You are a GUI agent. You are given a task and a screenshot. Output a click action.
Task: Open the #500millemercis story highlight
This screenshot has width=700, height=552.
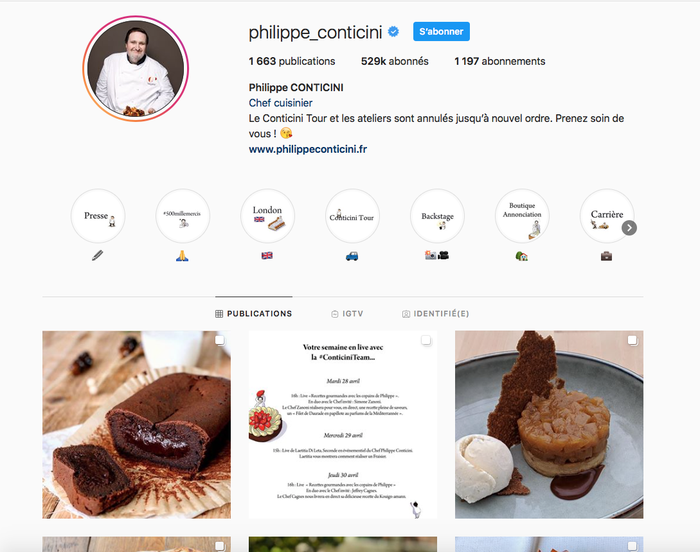183,216
